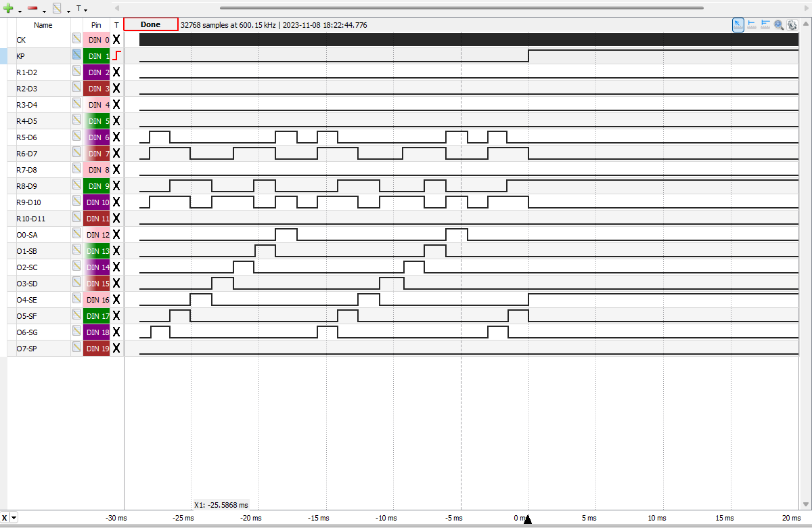Open the X cursor dropdown at bottom-left
The height and width of the screenshot is (528, 812).
click(14, 518)
